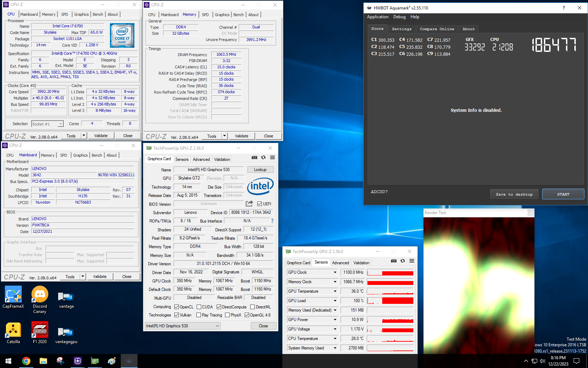Viewport: 588px width, 368px height.
Task: Open Socket #1 selection dropdown in CPU-Z
Action: click(47, 124)
